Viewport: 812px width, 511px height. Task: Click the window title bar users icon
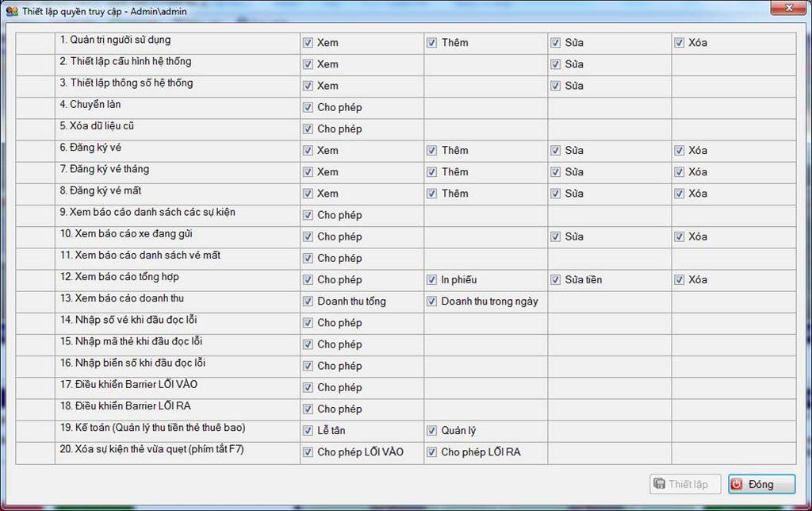click(12, 10)
